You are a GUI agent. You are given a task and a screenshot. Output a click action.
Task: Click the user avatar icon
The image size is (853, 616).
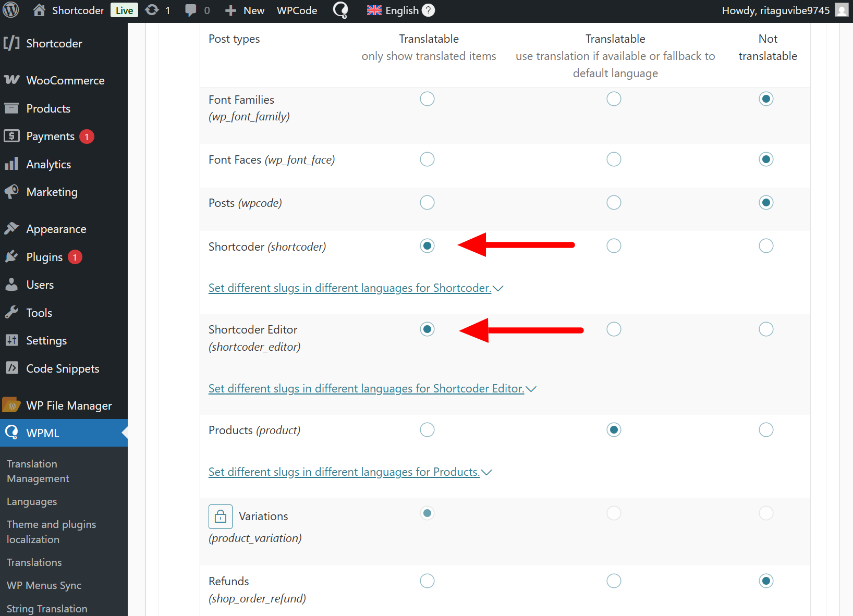(x=842, y=10)
